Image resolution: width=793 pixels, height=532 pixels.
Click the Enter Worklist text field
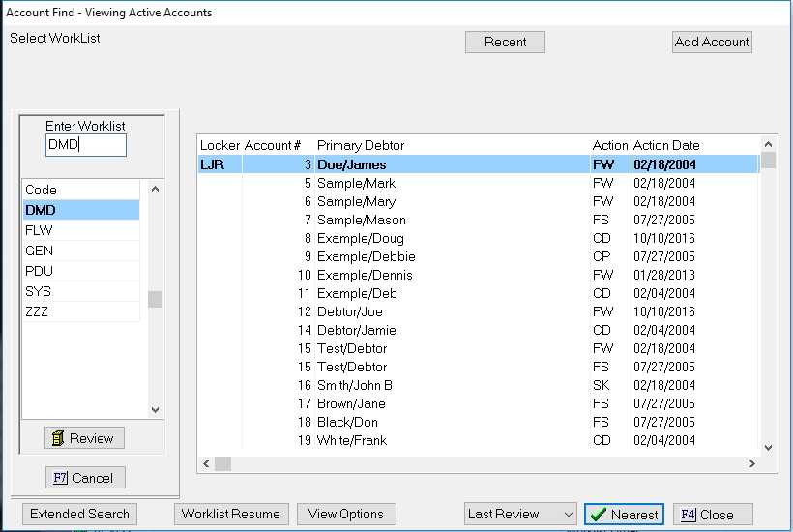[85, 145]
